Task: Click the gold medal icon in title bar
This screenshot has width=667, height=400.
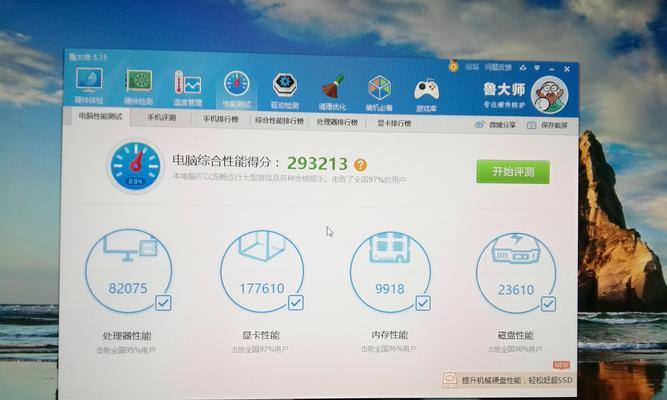Action: pos(453,66)
